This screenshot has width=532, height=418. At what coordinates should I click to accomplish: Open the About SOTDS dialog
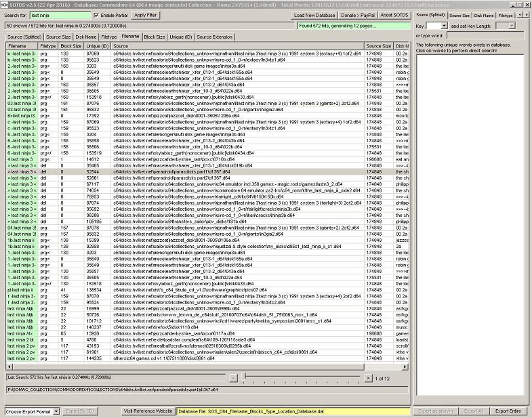(x=393, y=15)
